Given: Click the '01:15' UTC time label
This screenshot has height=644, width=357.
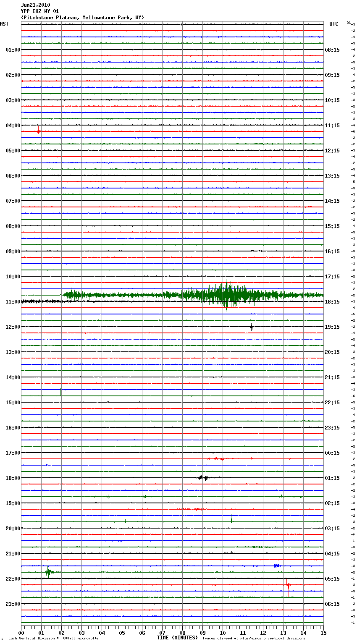Looking at the screenshot, I should pos(332,478).
